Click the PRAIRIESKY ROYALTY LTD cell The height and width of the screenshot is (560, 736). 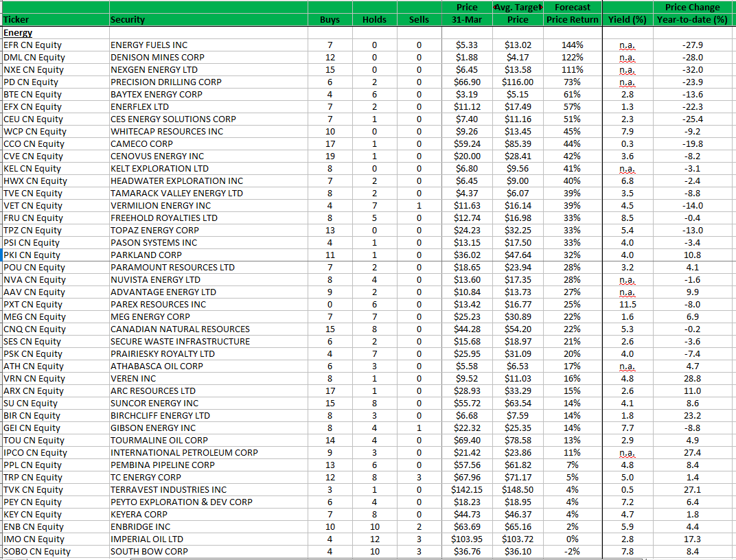point(209,353)
